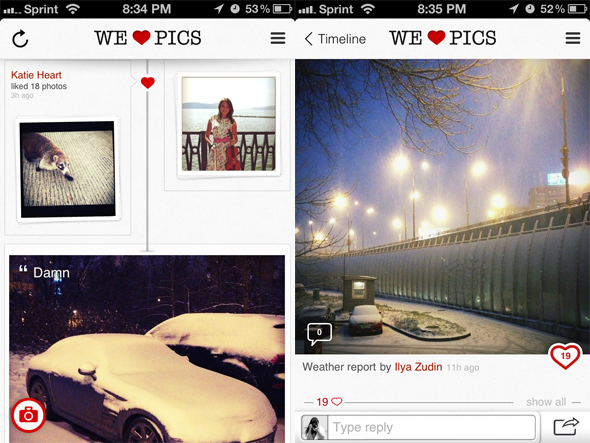
Task: Open the snow-covered cars photo
Action: pyautogui.click(x=147, y=349)
